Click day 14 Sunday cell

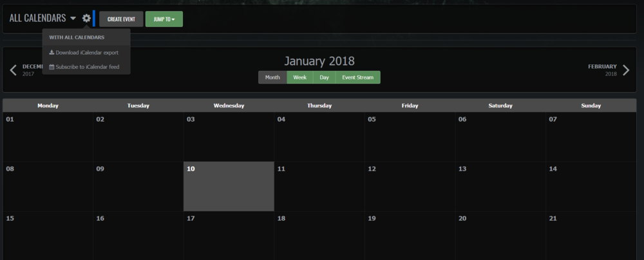591,187
